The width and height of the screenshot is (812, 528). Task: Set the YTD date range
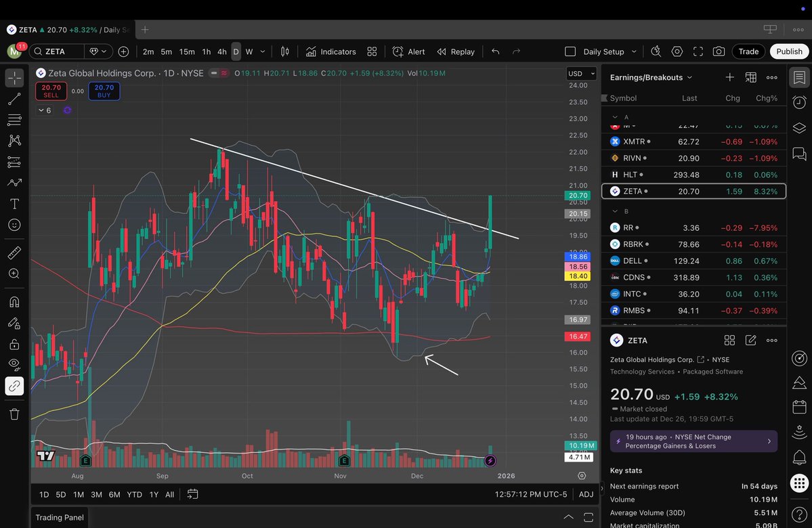(x=134, y=494)
